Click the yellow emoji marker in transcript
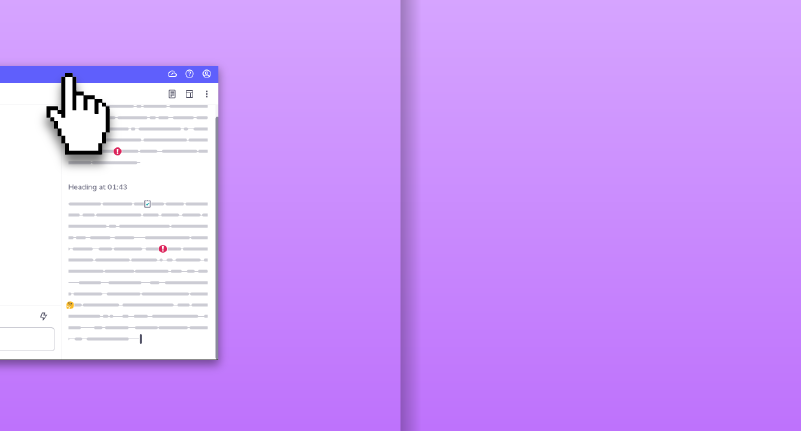Screen dimensions: 801x431 [x=70, y=305]
